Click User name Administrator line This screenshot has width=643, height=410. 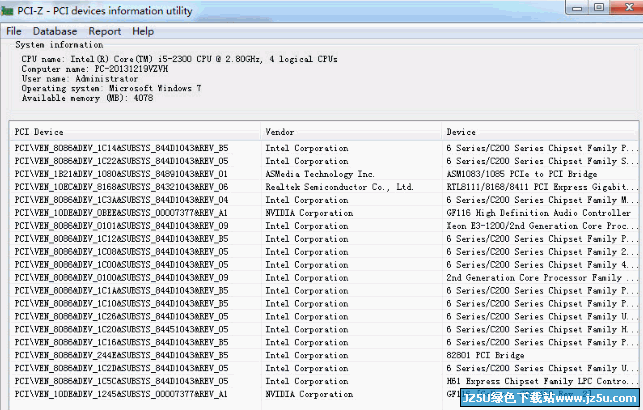click(80, 79)
